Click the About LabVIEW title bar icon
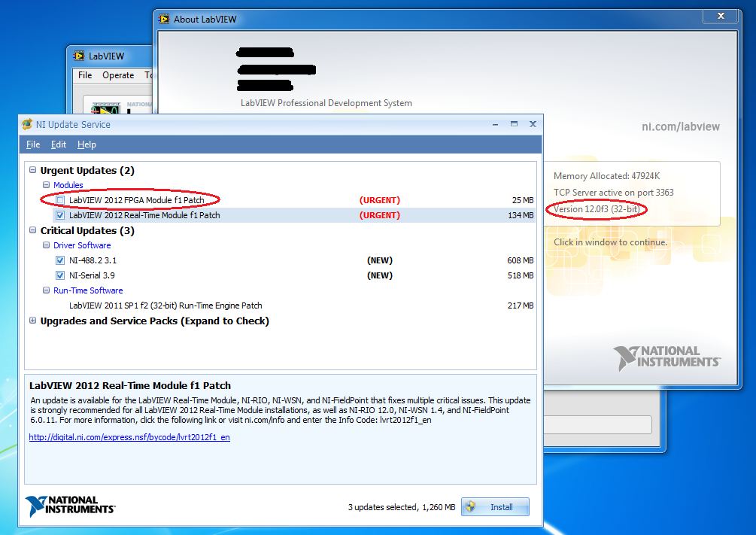 coord(164,20)
